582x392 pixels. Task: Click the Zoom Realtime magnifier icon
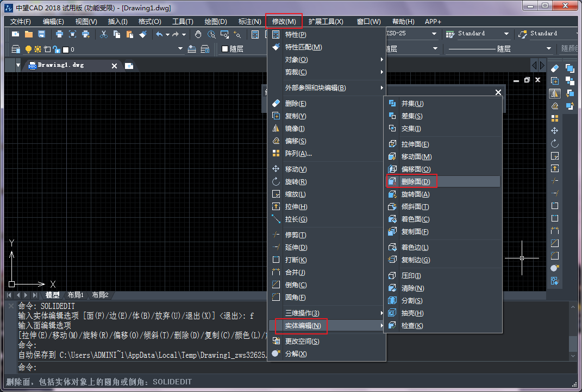point(211,34)
